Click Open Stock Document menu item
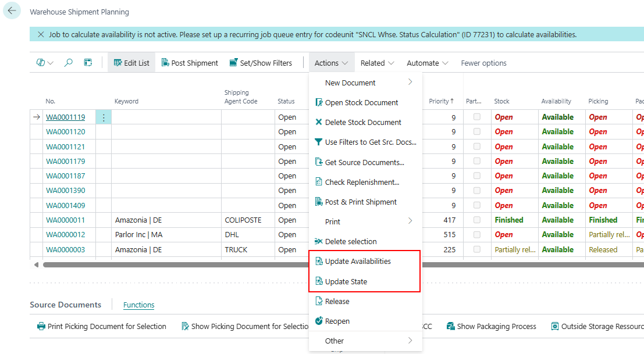The width and height of the screenshot is (644, 354). (361, 103)
